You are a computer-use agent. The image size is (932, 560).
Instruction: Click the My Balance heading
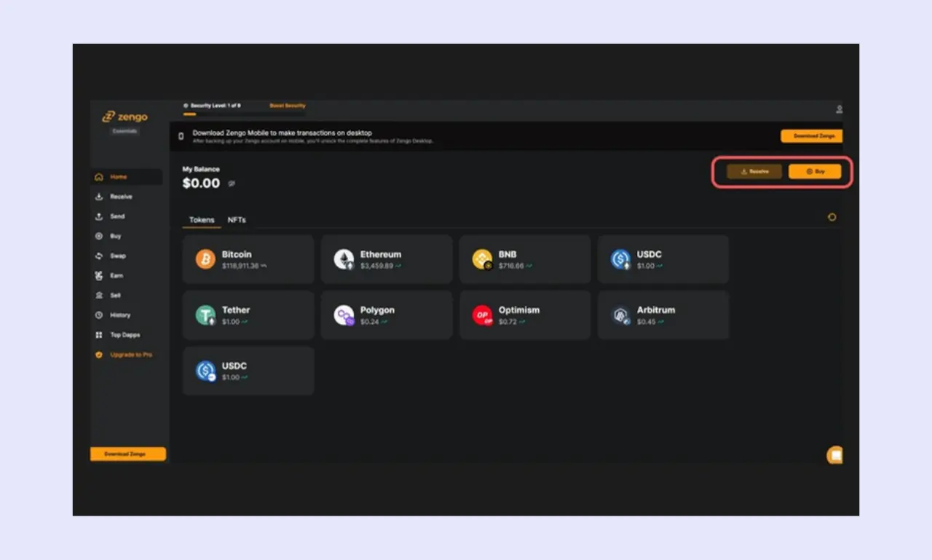201,169
